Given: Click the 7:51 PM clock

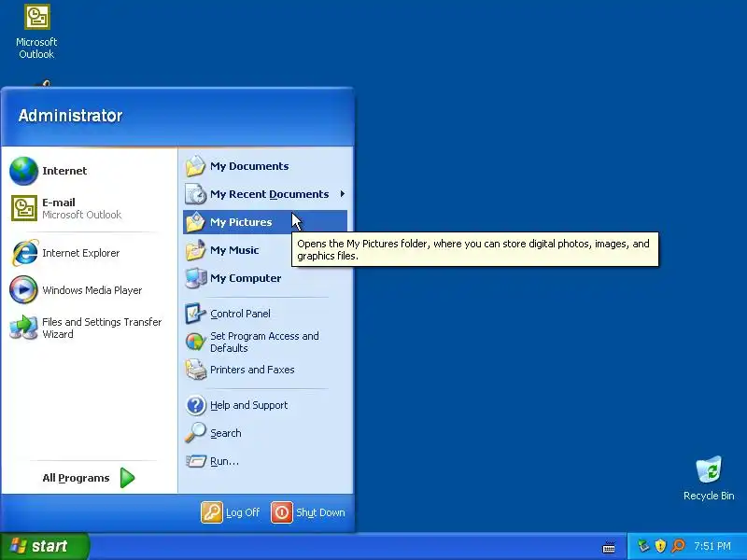Looking at the screenshot, I should pos(712,546).
